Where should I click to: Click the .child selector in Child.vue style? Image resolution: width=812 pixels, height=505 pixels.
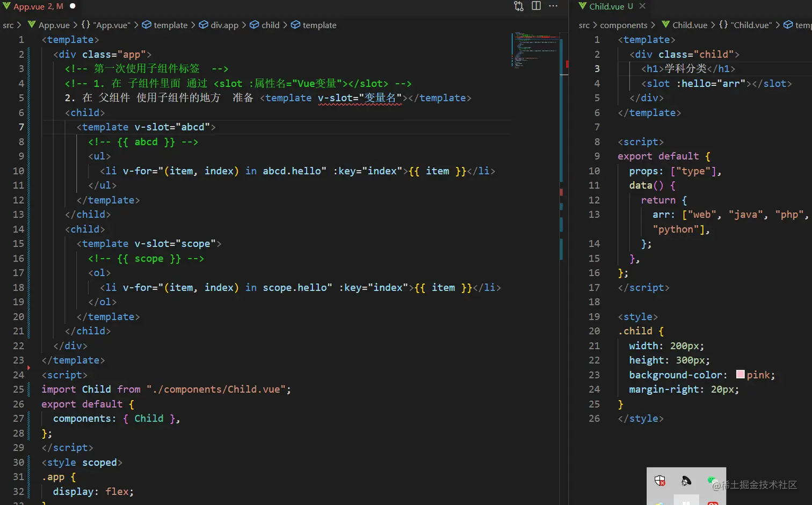click(x=635, y=331)
